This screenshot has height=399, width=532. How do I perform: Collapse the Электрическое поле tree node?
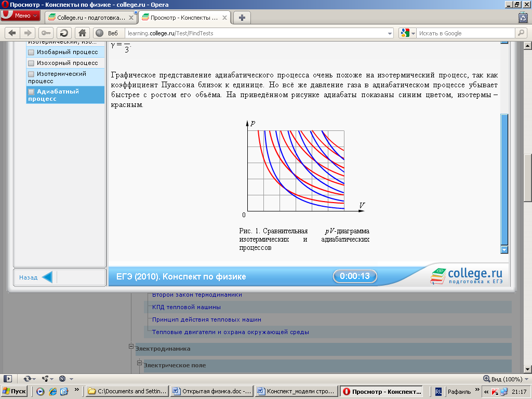[x=139, y=363]
